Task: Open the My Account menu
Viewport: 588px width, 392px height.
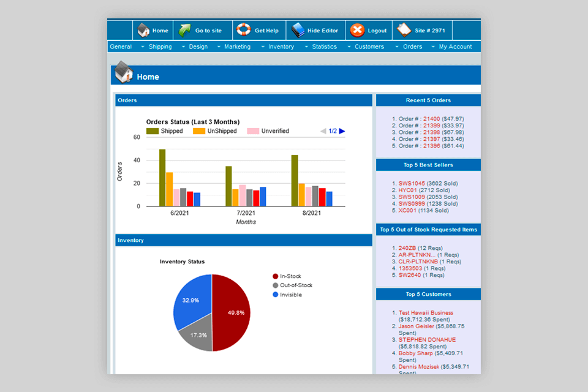Action: pos(456,47)
